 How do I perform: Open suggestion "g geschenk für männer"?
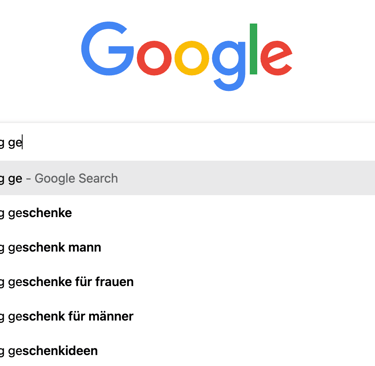pos(187,316)
